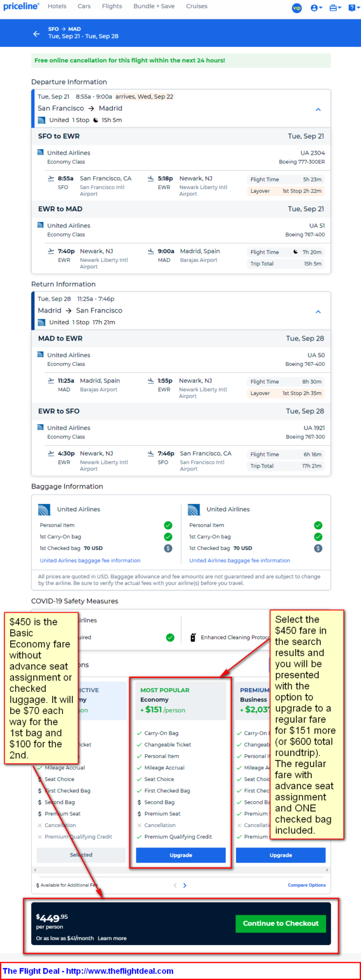The height and width of the screenshot is (980, 361).
Task: Open the user account dropdown
Action: [x=316, y=8]
